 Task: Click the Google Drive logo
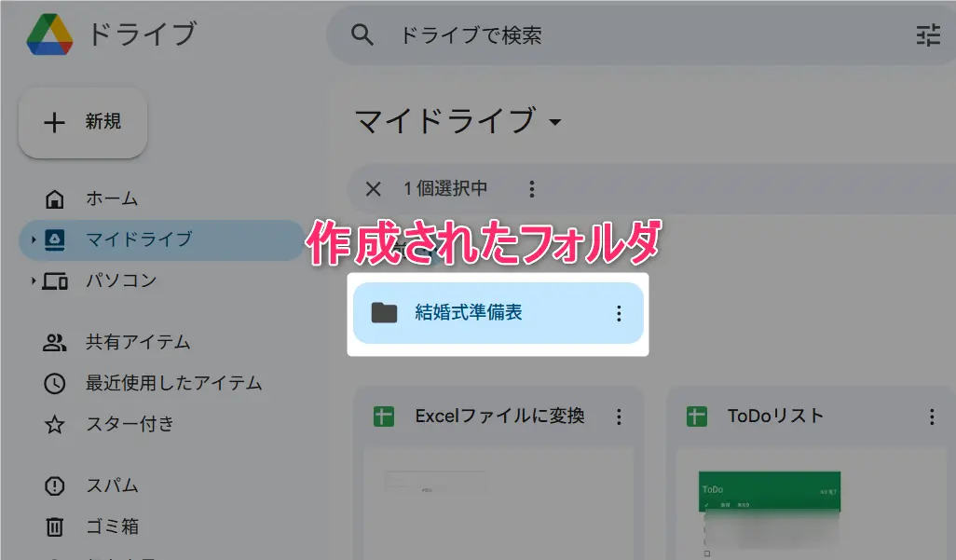(49, 34)
